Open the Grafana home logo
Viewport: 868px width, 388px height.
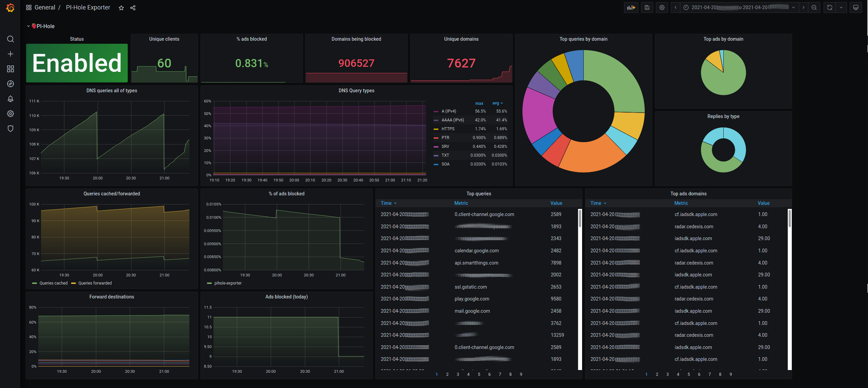tap(10, 7)
